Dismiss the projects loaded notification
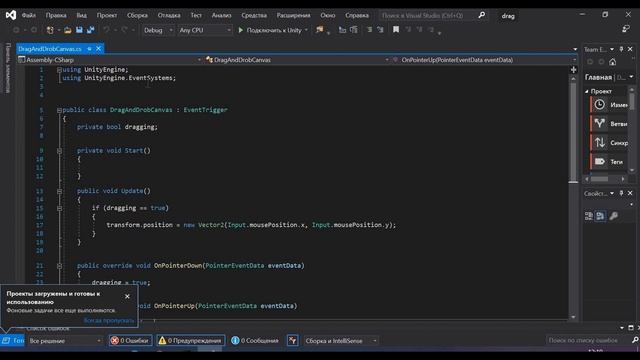The image size is (640, 360). (x=127, y=296)
